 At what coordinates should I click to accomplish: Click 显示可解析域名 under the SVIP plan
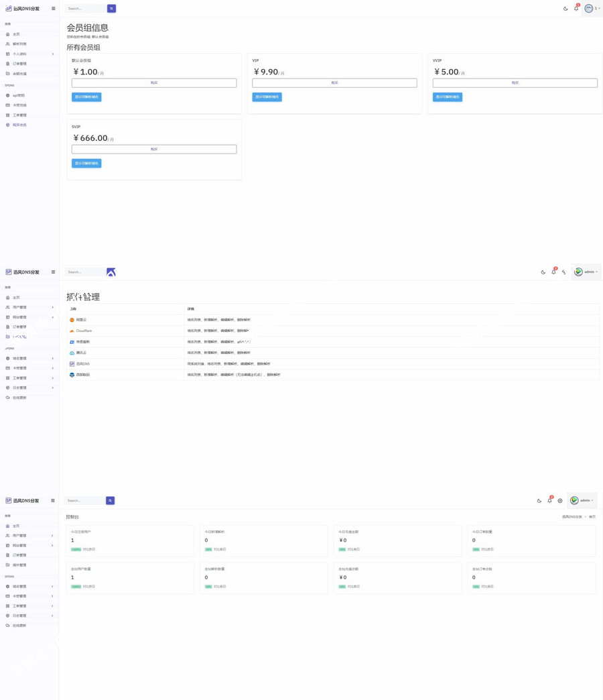coord(86,164)
